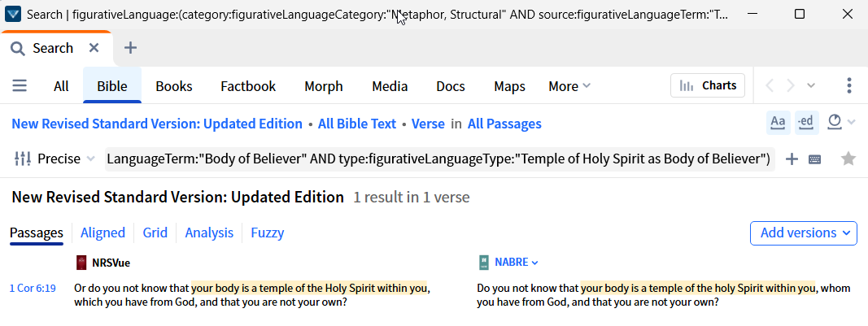Add a new tab with plus icon
This screenshot has height=326, width=868.
click(130, 48)
